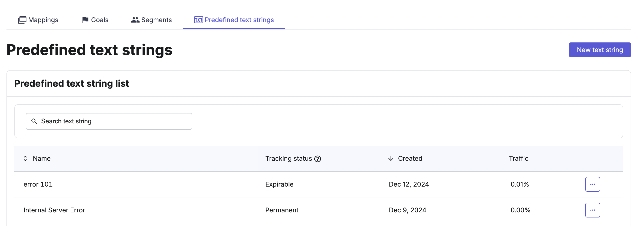Screen dimensions: 644x226
Task: Sort the list by the Name header
Action: (42, 158)
